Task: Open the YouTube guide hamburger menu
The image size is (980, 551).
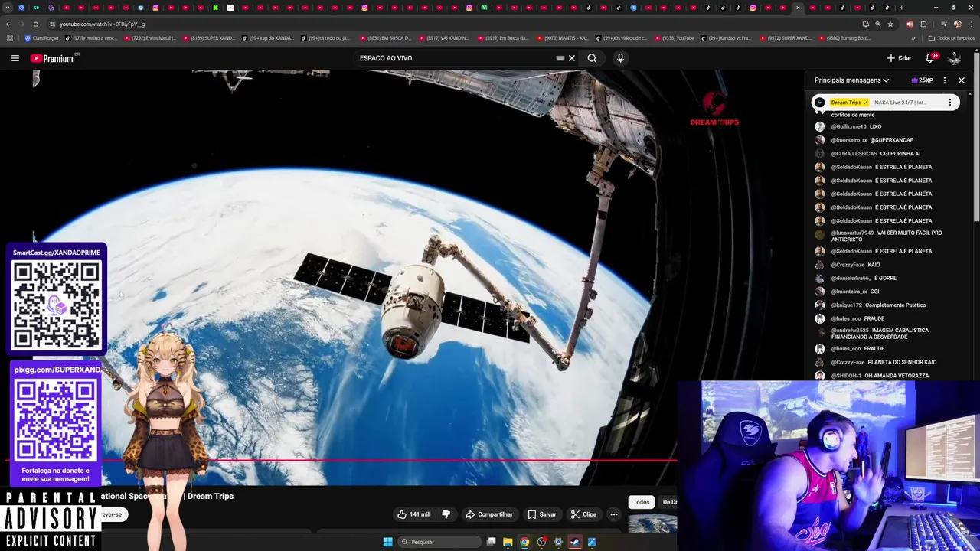Action: tap(15, 58)
